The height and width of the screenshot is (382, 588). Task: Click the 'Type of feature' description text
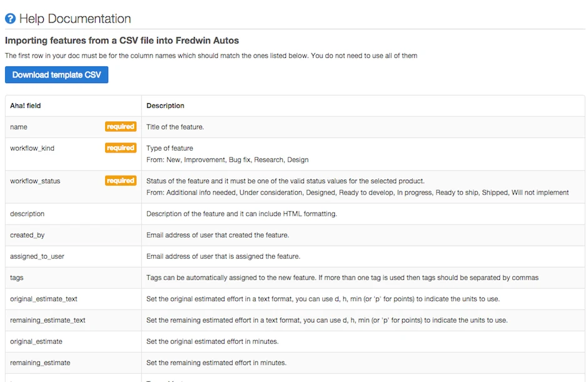pos(170,148)
